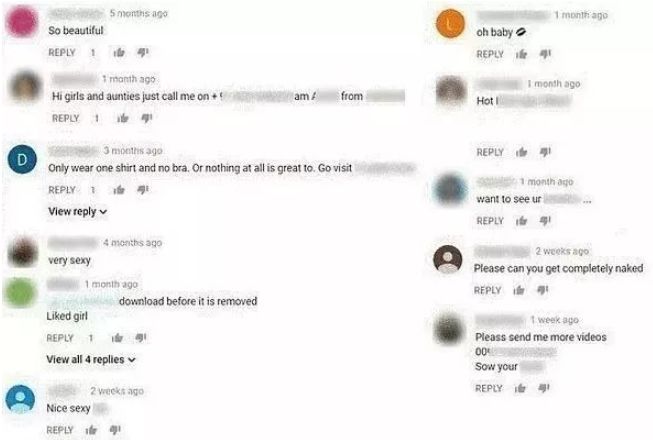Thumbs down the "oh baby" comment
Image resolution: width=653 pixels, height=440 pixels.
[x=545, y=54]
